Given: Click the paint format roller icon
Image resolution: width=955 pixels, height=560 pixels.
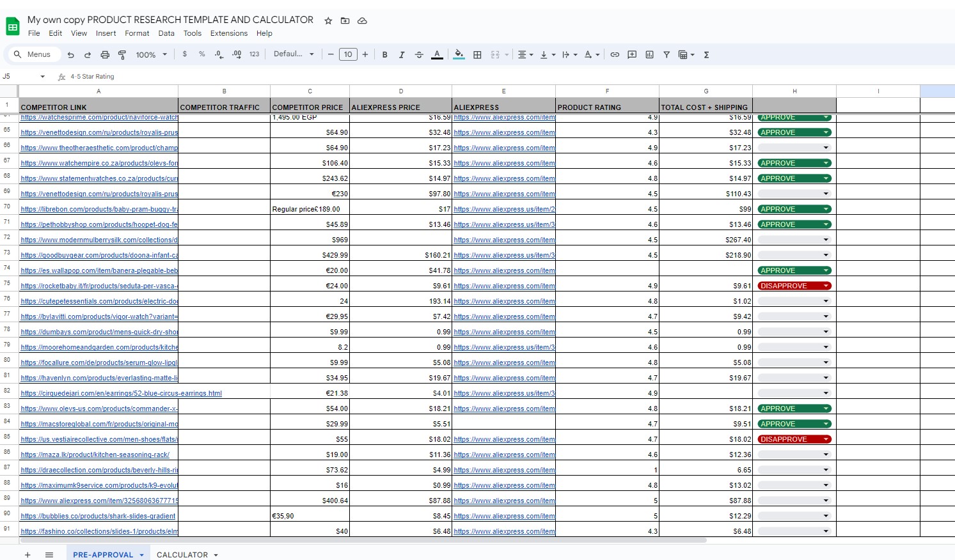Looking at the screenshot, I should (122, 55).
